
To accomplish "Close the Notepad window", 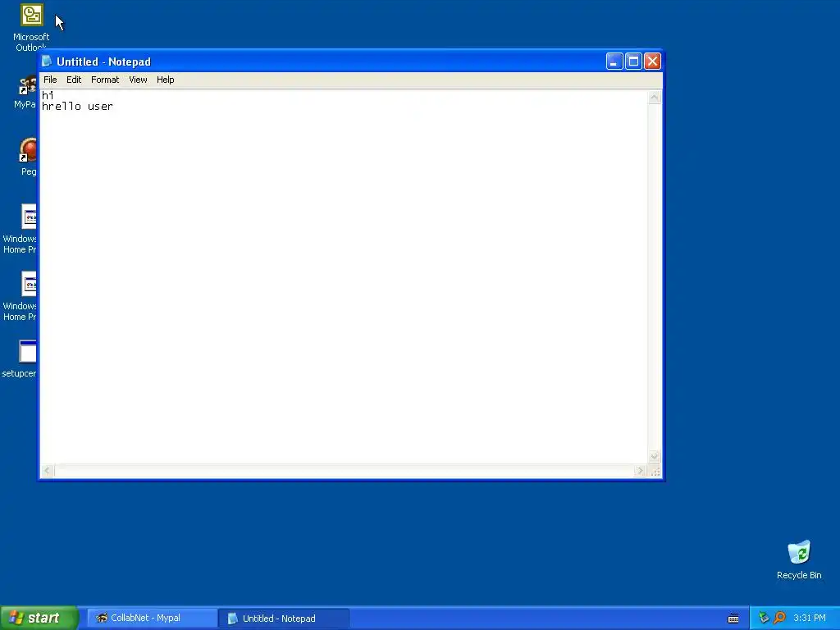I will tap(652, 61).
